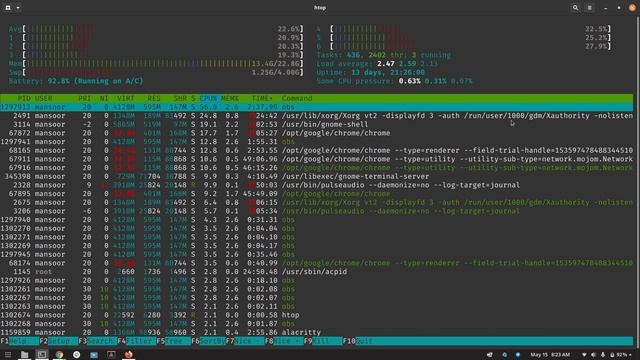Viewport: 640px width, 360px height.
Task: Click the Tasks 436 summary line
Action: tap(384, 55)
